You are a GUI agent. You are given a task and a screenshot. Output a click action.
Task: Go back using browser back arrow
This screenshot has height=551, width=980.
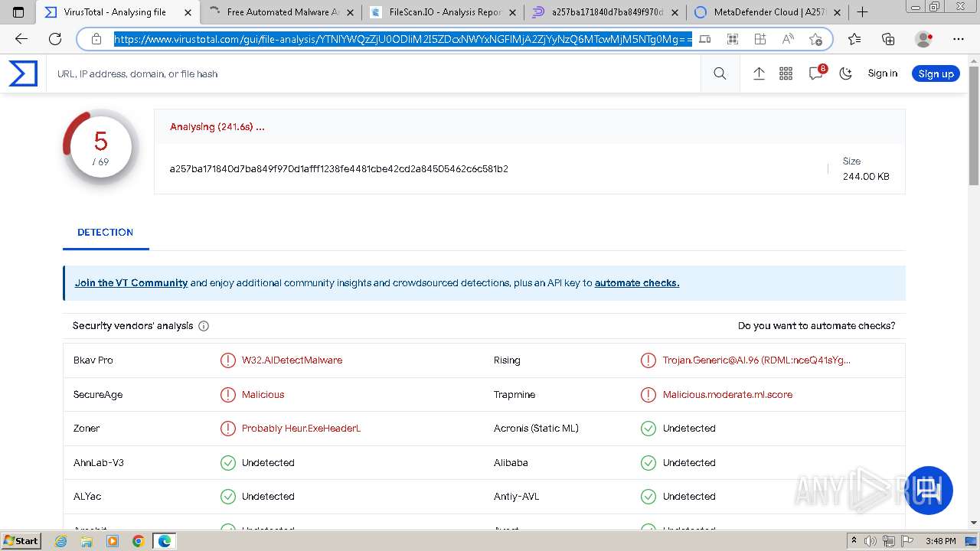click(x=21, y=39)
